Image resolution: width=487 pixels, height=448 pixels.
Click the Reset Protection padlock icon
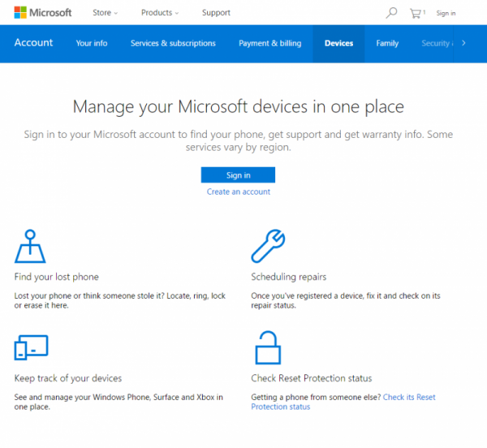pos(268,347)
